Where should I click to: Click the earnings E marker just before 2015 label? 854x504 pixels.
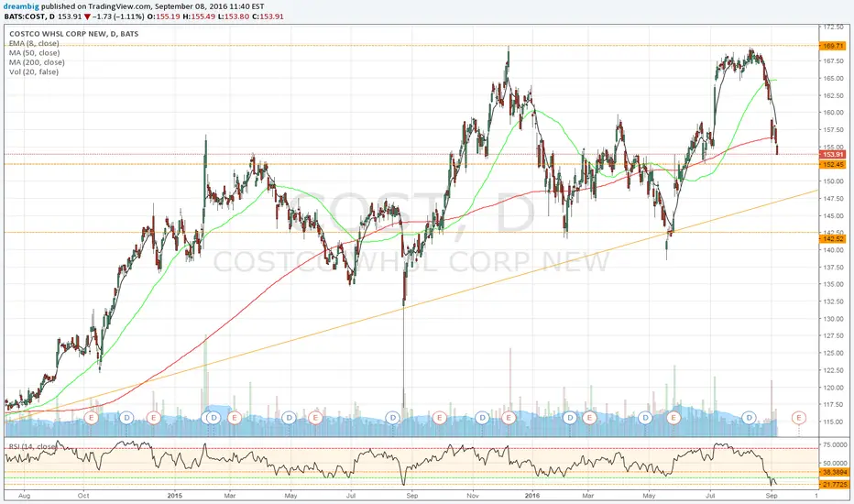[x=154, y=418]
